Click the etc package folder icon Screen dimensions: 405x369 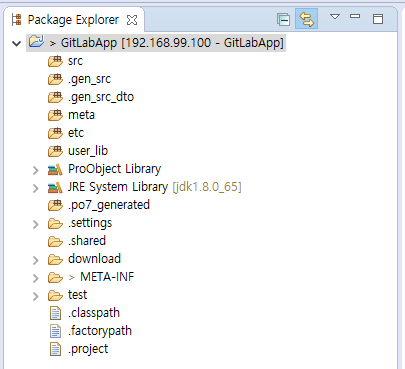point(55,133)
